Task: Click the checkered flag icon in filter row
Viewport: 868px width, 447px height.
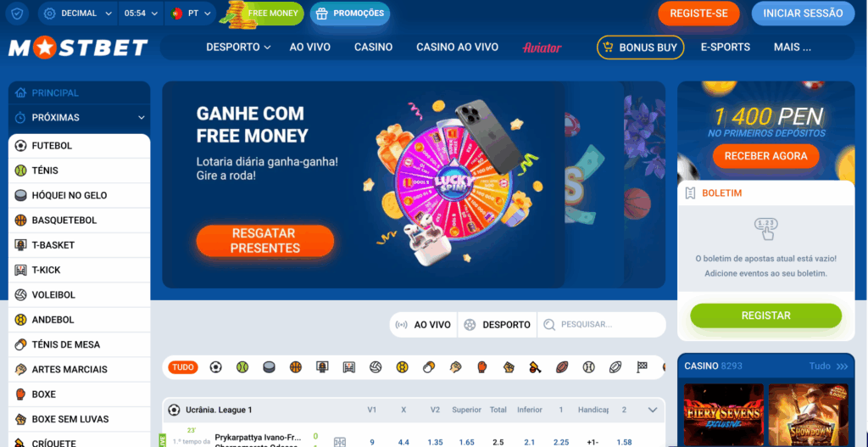Action: point(643,366)
